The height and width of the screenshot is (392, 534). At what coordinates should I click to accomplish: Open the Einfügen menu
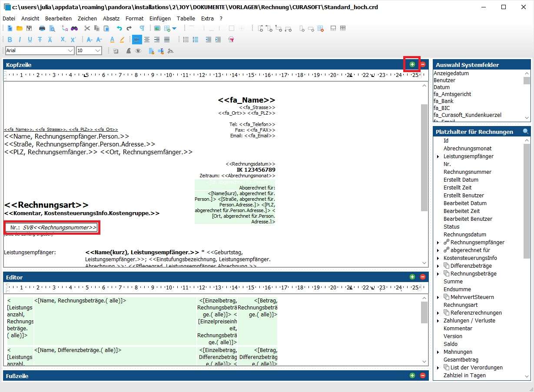click(160, 19)
